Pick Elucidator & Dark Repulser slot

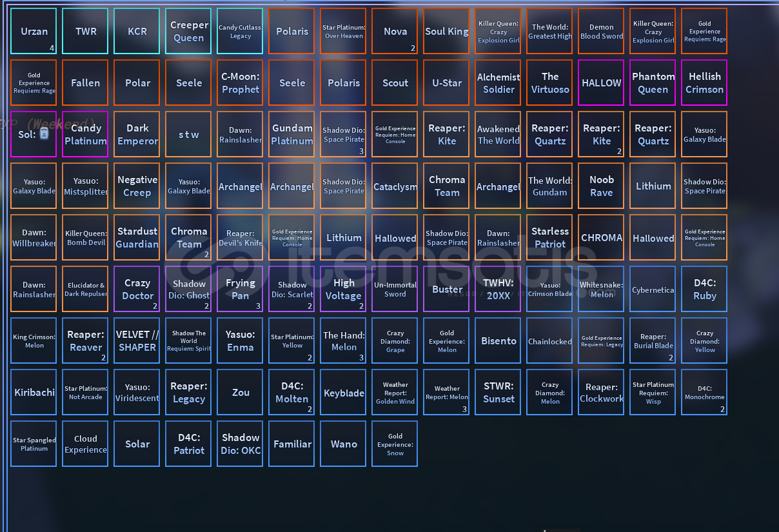[85, 289]
